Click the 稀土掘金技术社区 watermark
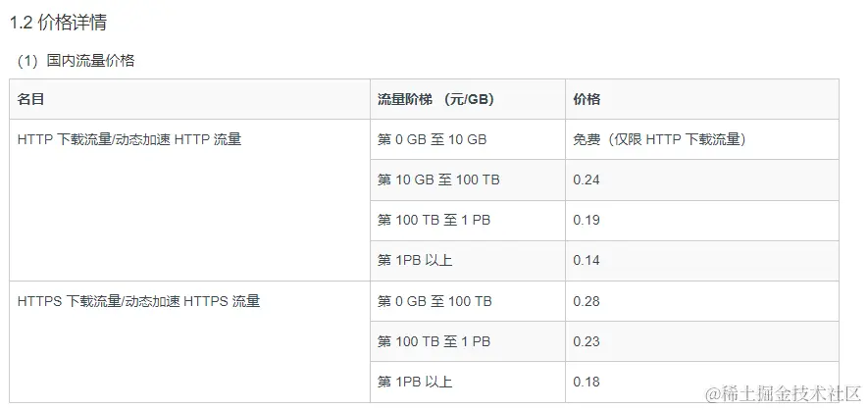The width and height of the screenshot is (868, 410). [x=784, y=393]
